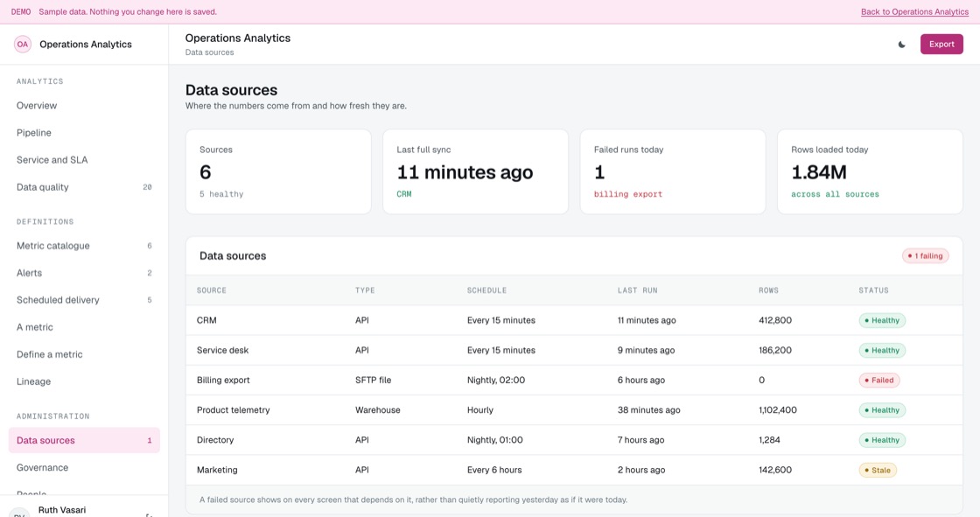This screenshot has width=980, height=517.
Task: Toggle dark mode with the moon icon
Action: 901,45
